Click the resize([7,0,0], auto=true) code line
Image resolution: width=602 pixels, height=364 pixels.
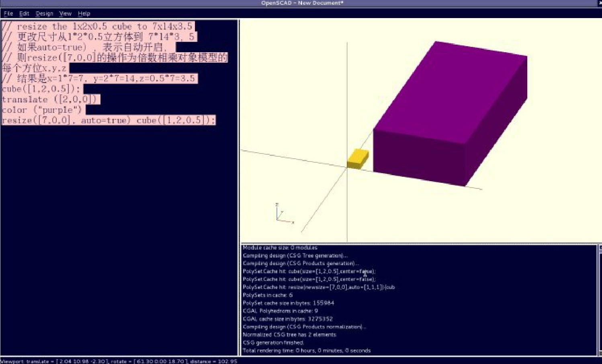pyautogui.click(x=109, y=120)
